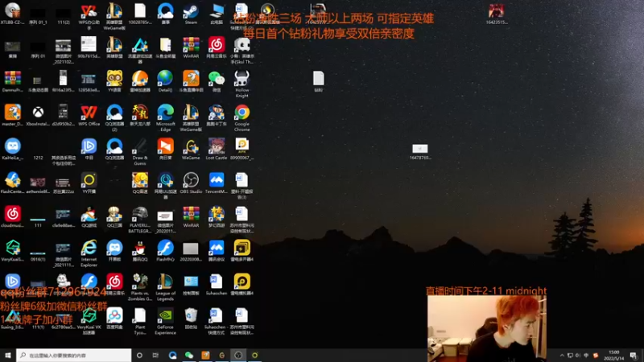
Task: Toggle the 中 input method indicator
Action: pyautogui.click(x=586, y=356)
